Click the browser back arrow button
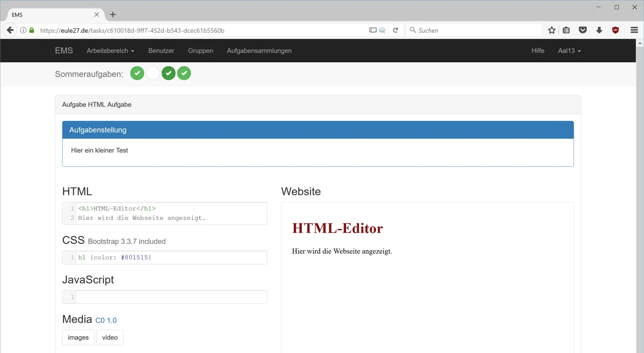 10,30
